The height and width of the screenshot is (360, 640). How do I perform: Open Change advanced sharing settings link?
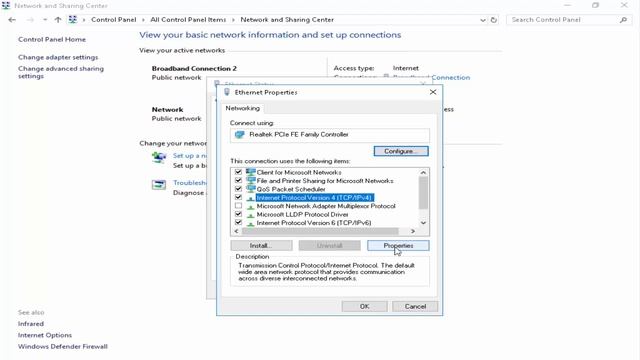pos(61,72)
